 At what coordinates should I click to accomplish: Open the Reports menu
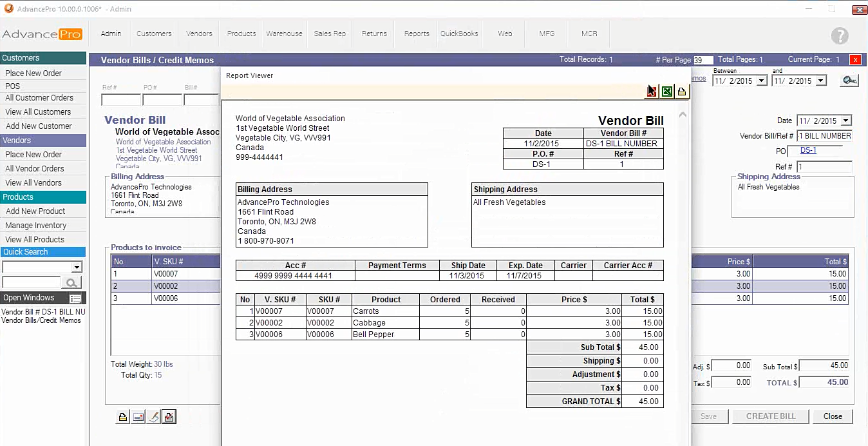pyautogui.click(x=417, y=34)
